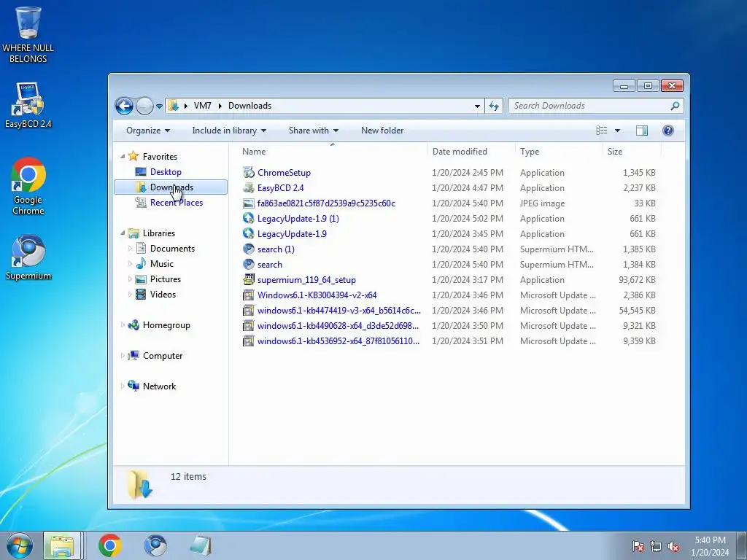Open the Windows Start menu
Screen dimensions: 747x560
coord(20,545)
